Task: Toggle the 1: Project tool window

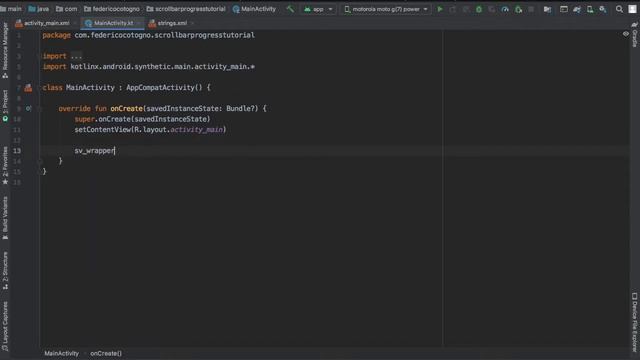Action: pyautogui.click(x=5, y=105)
